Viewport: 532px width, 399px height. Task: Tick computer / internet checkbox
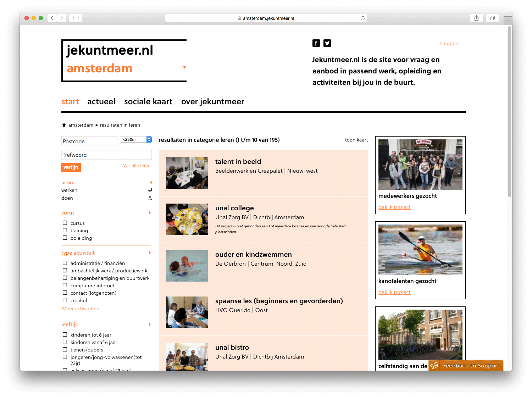pos(65,285)
